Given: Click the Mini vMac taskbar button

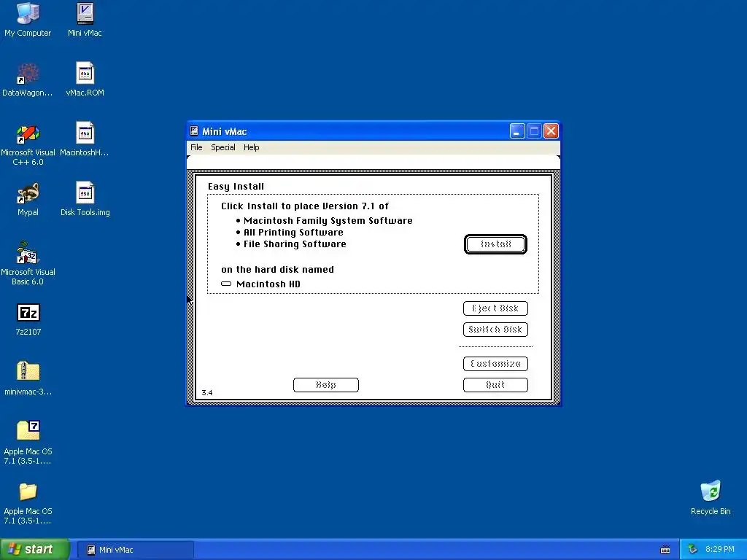Looking at the screenshot, I should (135, 550).
